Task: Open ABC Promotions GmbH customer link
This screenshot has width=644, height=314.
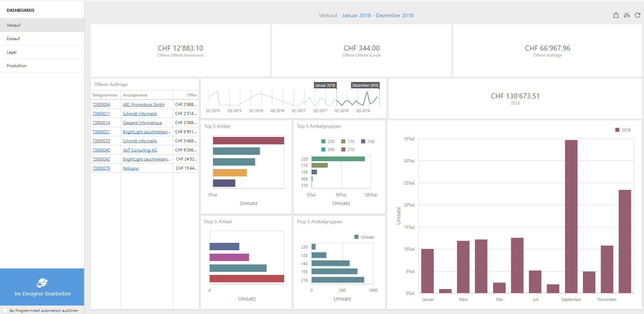Action: tap(144, 105)
